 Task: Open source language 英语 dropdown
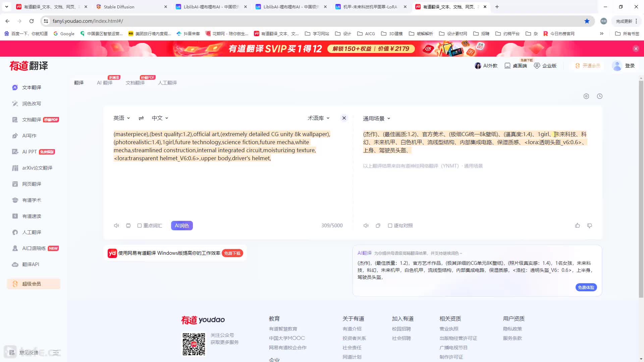click(x=121, y=118)
